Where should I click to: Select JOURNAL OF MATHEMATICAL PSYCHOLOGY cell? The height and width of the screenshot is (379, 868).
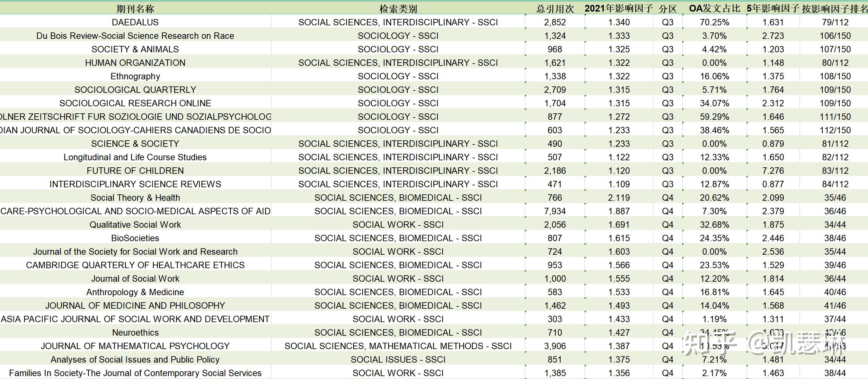tap(135, 346)
